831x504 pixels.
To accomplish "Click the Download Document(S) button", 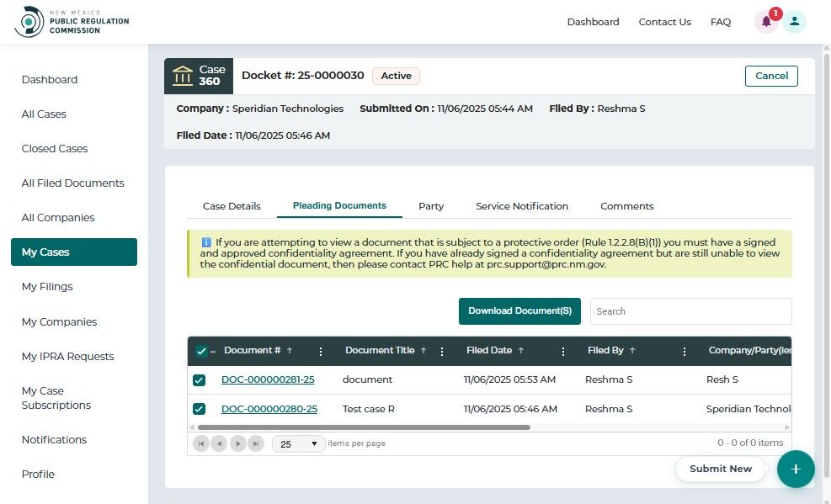I will (519, 310).
